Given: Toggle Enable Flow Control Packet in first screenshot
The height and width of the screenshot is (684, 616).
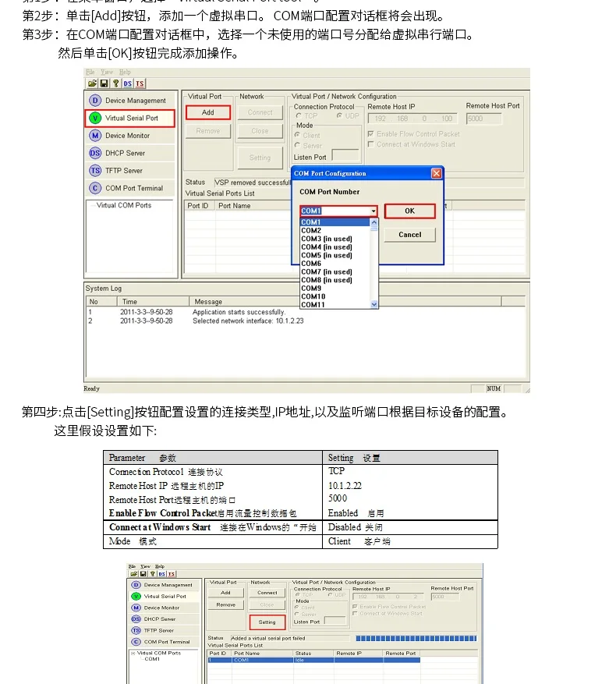Looking at the screenshot, I should [371, 134].
